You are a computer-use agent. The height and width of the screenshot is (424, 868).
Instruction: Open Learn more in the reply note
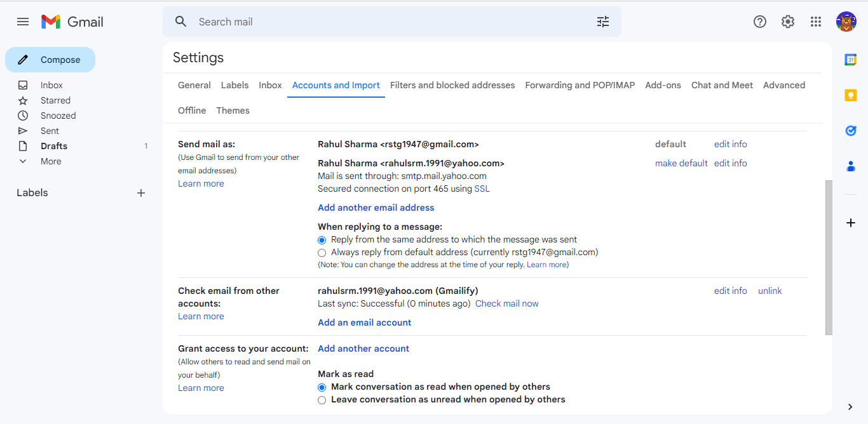(x=546, y=265)
